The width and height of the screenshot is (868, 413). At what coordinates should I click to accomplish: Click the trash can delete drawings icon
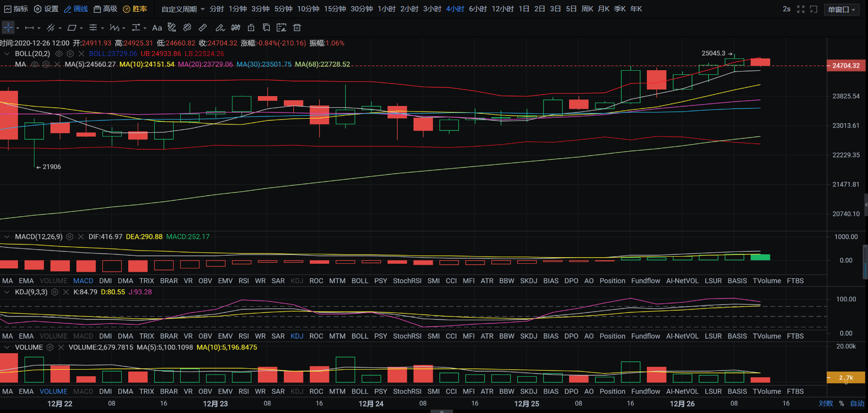(297, 28)
